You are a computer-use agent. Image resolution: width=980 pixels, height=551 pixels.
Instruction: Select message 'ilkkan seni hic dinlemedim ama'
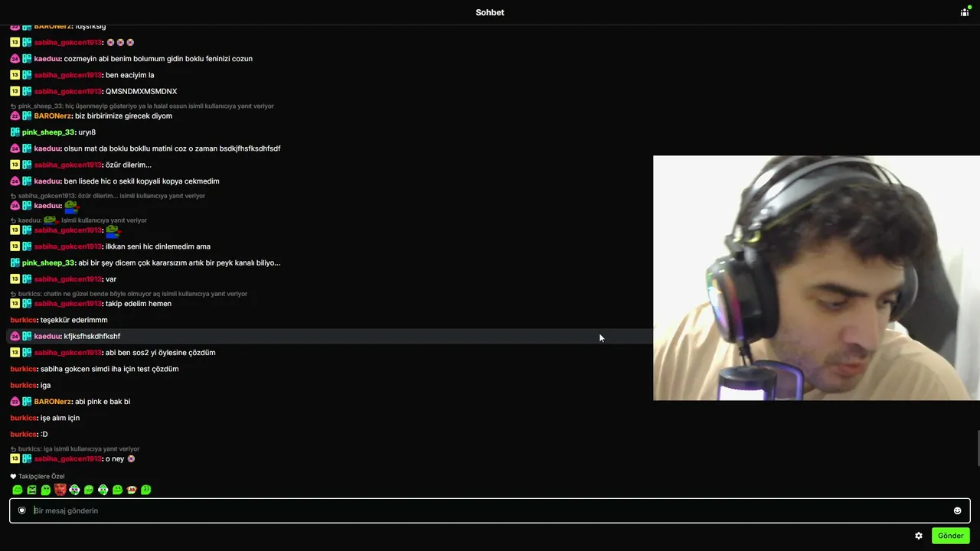coord(158,246)
